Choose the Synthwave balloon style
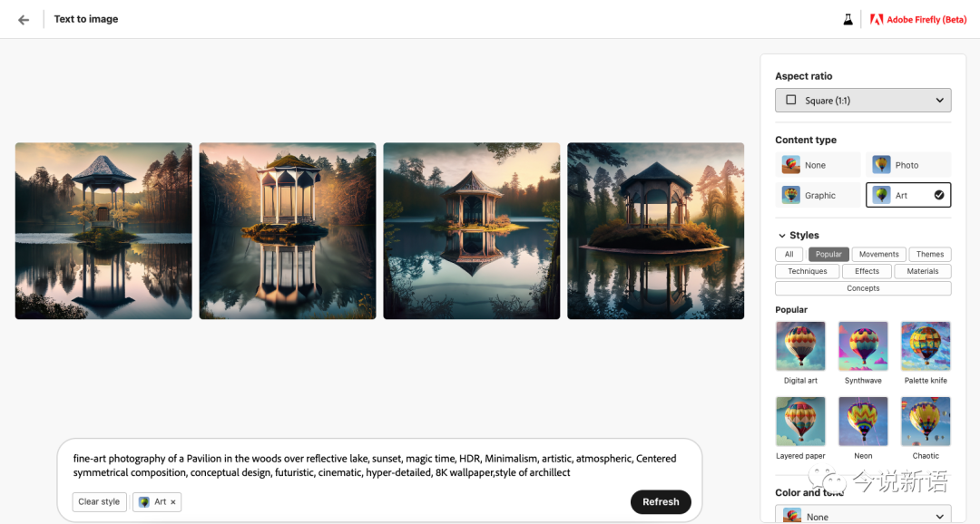The image size is (980, 524). tap(863, 346)
